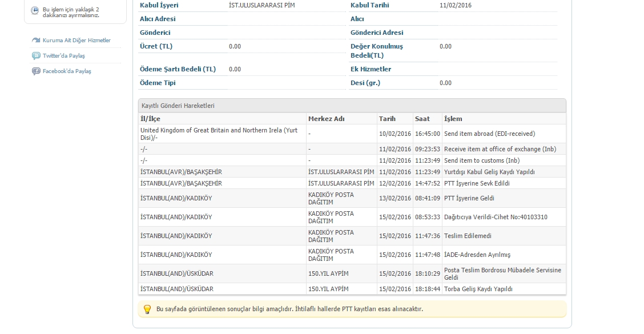Click the arrow icon for Kuruma Ait Diğer Hizmetler
The height and width of the screenshot is (334, 644).
(x=36, y=41)
